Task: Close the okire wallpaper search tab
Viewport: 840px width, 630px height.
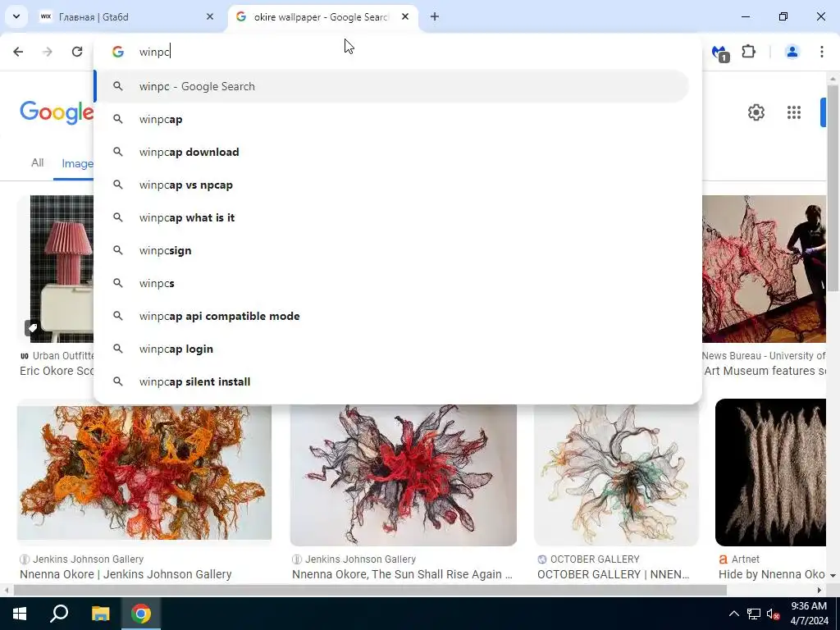Action: tap(405, 17)
